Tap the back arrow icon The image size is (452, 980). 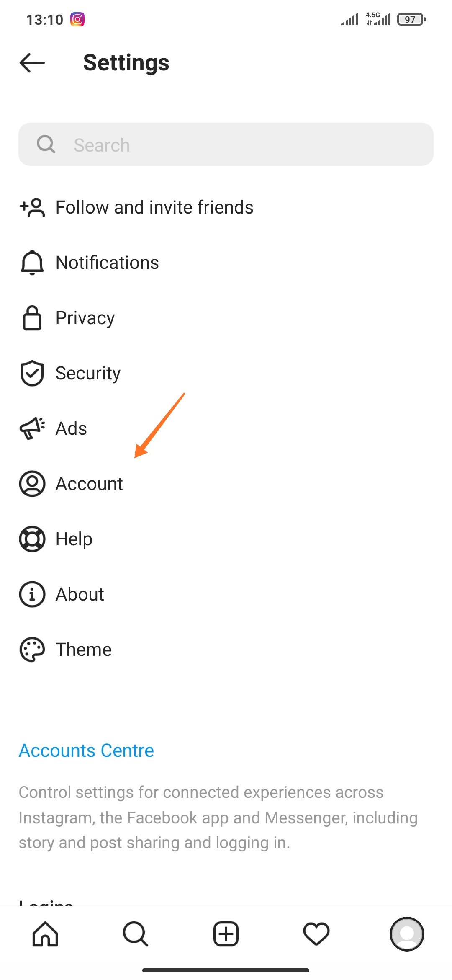32,63
